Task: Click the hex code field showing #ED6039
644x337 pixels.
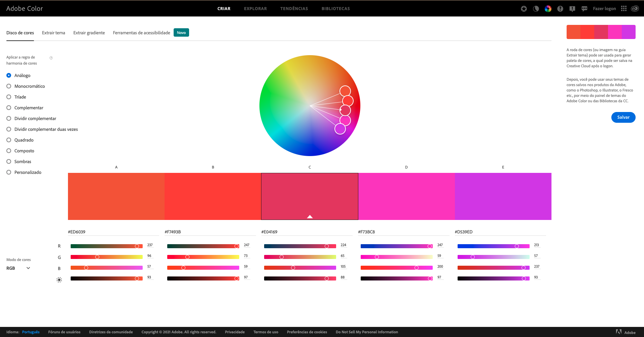Action: (x=76, y=232)
